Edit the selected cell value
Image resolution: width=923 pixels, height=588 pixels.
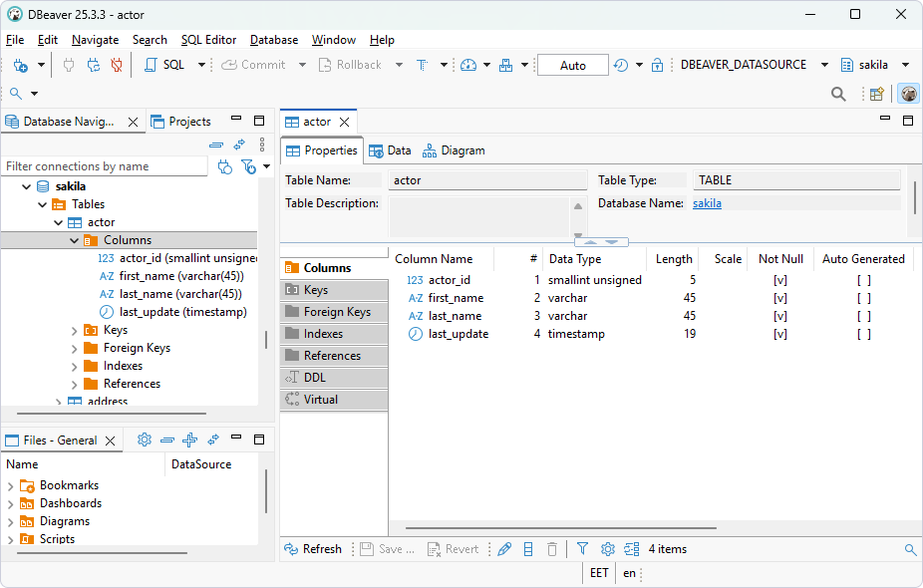point(503,548)
